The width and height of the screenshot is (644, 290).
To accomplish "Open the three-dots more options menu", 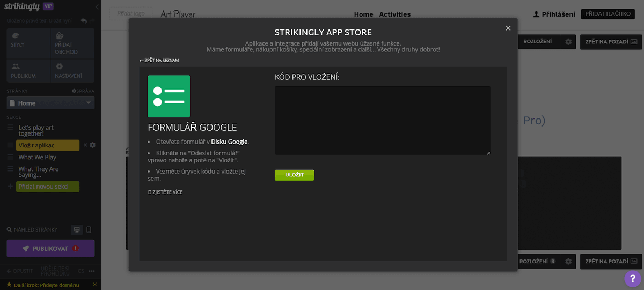I will [92, 271].
